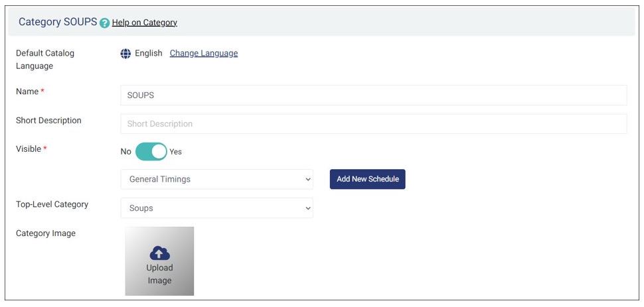Click the Category Image label
Viewport: 644px width, 307px height.
[46, 233]
